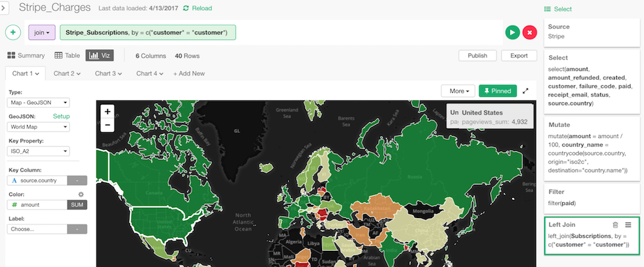The image size is (644, 267).
Task: Change the SUM aggregation button
Action: point(77,204)
